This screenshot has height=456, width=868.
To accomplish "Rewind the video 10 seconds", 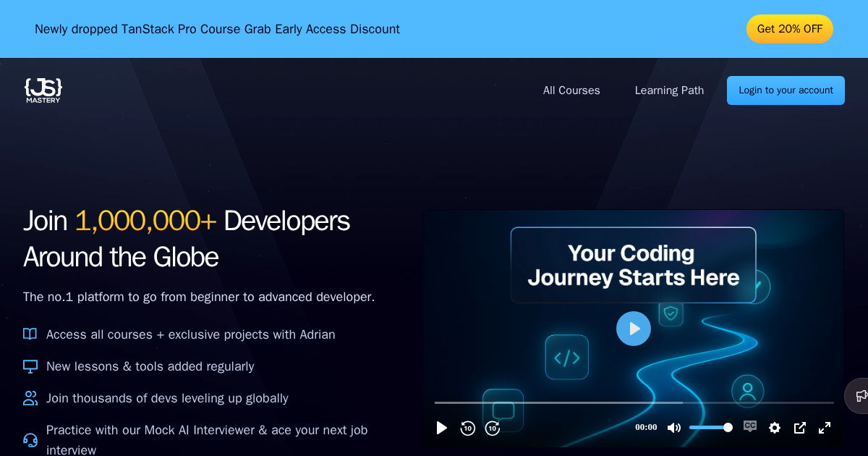I will (x=468, y=428).
